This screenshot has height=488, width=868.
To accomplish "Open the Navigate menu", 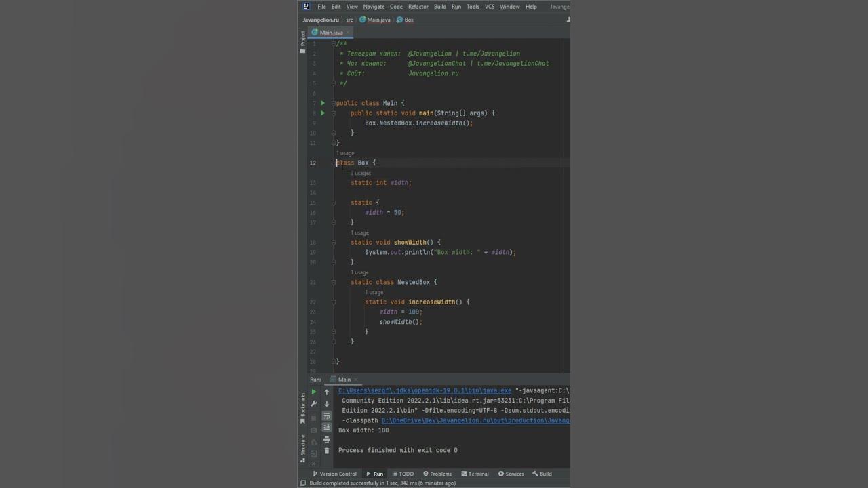I will click(x=374, y=7).
